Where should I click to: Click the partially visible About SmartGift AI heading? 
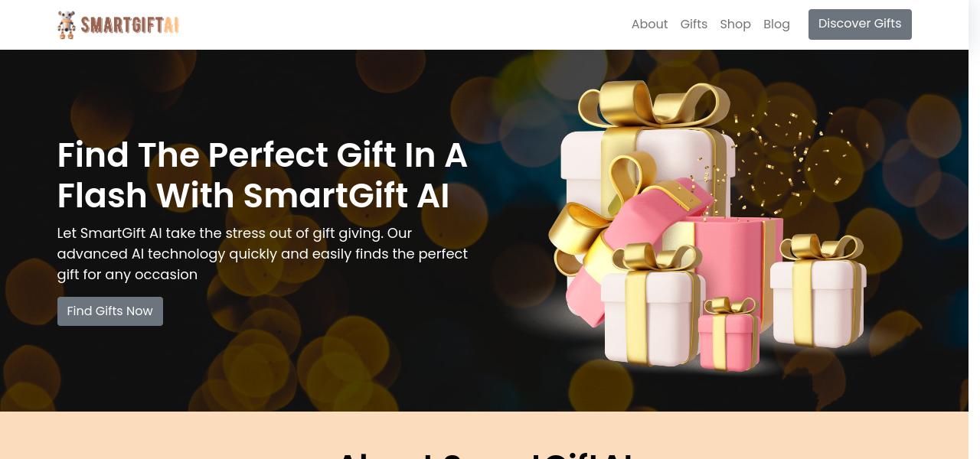pyautogui.click(x=484, y=454)
